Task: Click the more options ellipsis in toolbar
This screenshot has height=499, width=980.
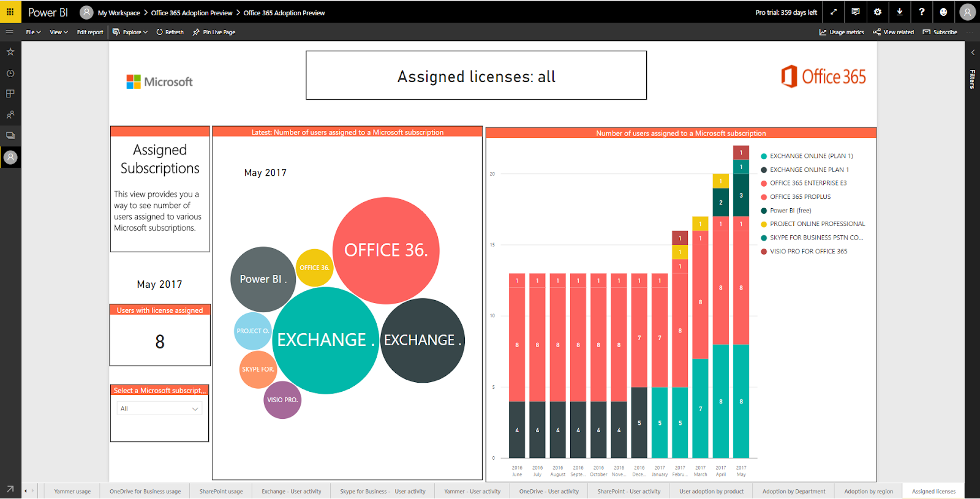Action: click(x=970, y=32)
